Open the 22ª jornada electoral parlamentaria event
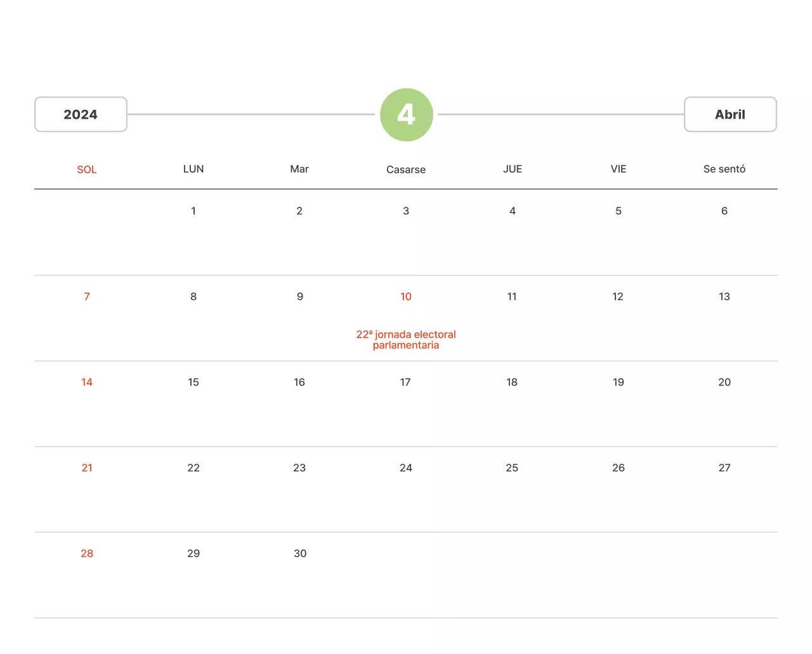This screenshot has height=654, width=812. pos(406,339)
